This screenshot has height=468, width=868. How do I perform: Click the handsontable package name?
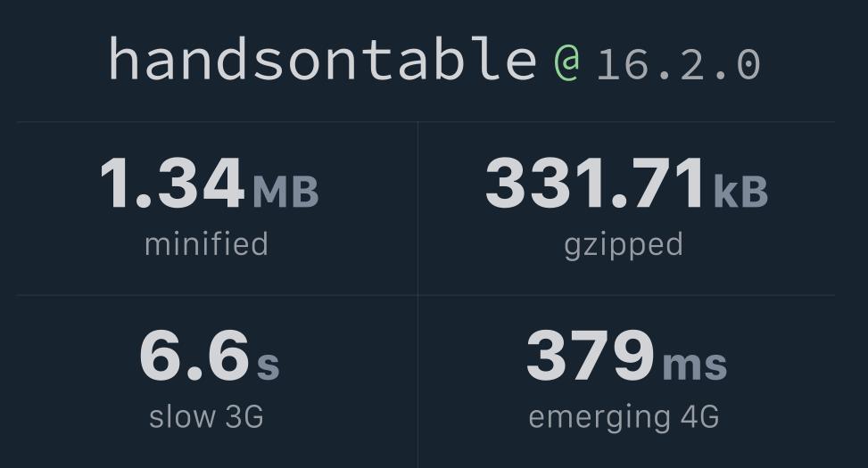point(321,61)
